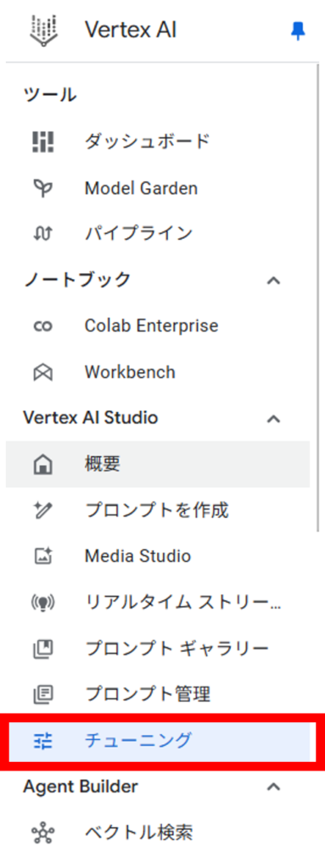Image resolution: width=325 pixels, height=868 pixels.
Task: Open リアルタイム ストリーム menu item
Action: point(158,602)
